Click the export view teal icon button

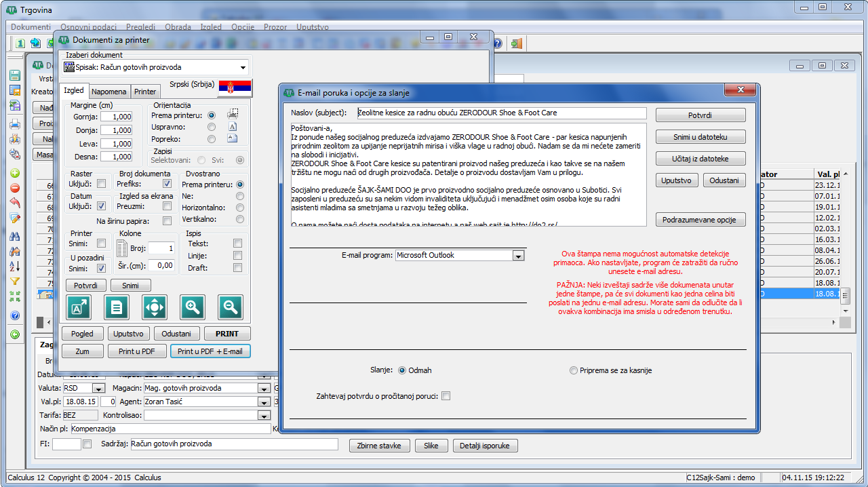click(x=79, y=307)
